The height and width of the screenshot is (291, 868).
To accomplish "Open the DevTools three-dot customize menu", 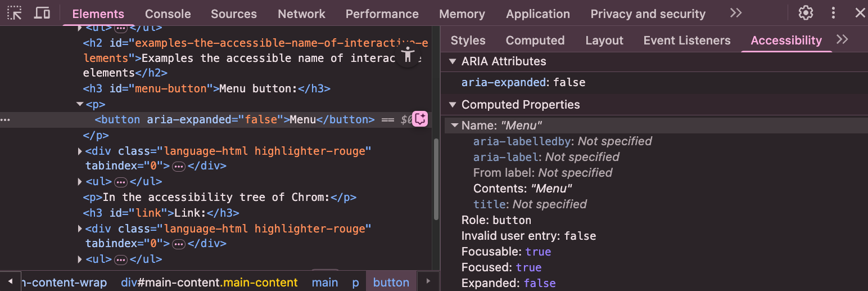I will click(x=834, y=13).
